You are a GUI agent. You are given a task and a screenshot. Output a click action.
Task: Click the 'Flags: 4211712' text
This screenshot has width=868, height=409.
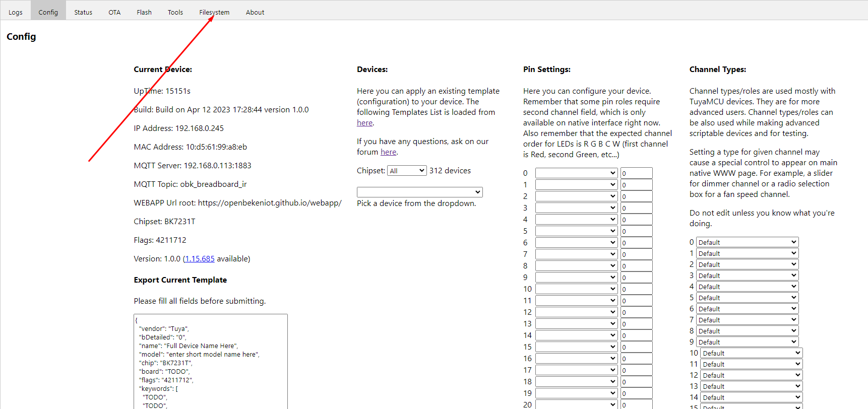(160, 240)
